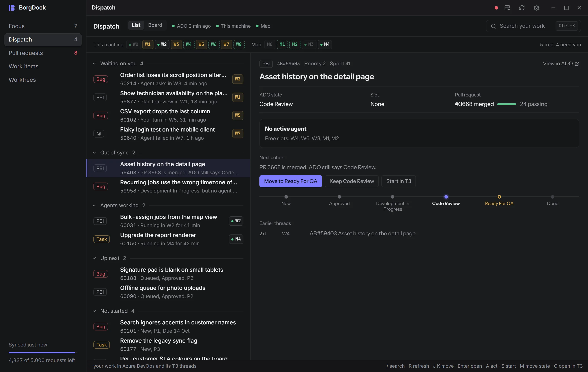This screenshot has width=588, height=372.
Task: Open Worktrees in the sidebar
Action: click(x=43, y=80)
